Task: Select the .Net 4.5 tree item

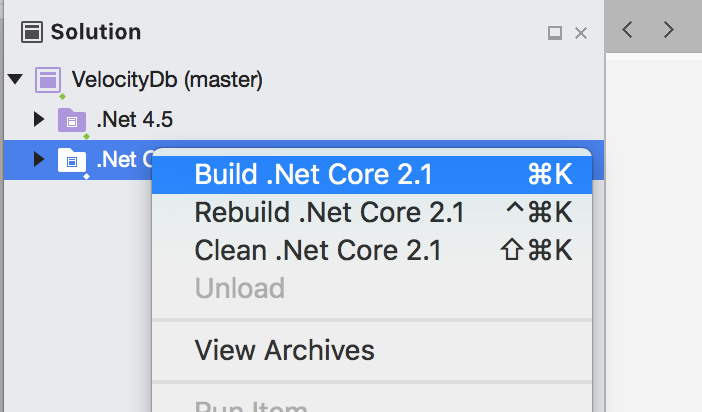Action: point(134,120)
